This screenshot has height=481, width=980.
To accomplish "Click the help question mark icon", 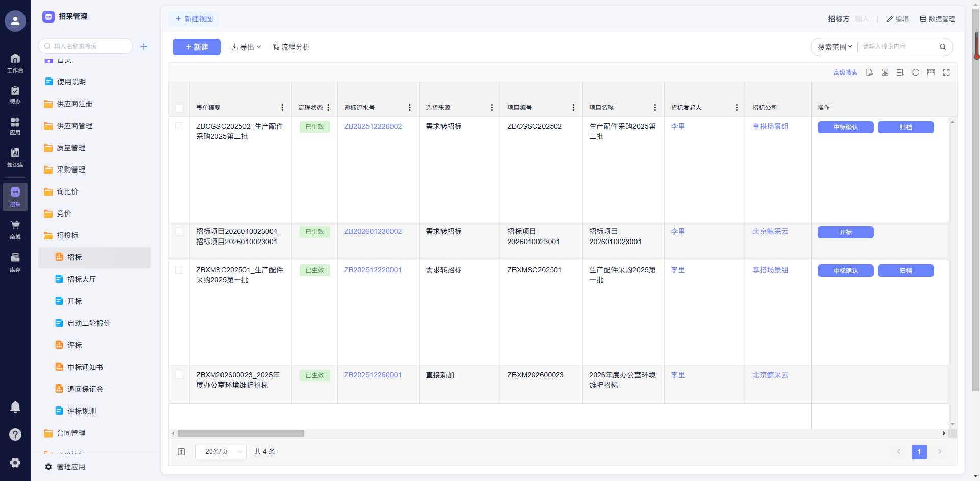I will pos(15,435).
